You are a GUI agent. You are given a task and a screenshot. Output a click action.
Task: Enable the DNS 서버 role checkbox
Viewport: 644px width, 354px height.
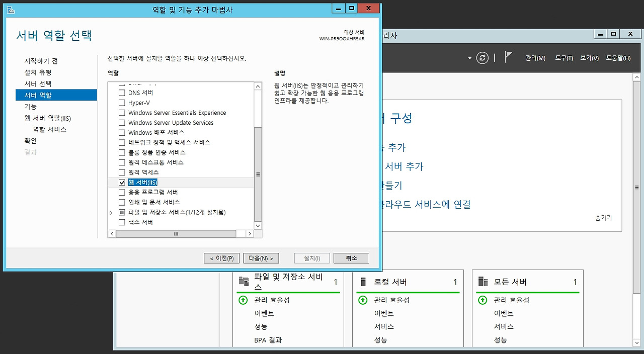(x=122, y=93)
